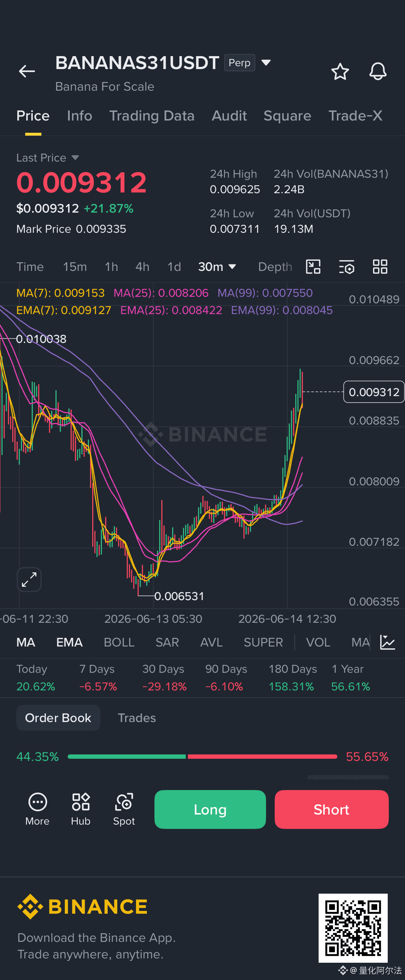Select the Order Book tab
This screenshot has width=405, height=980.
[58, 717]
